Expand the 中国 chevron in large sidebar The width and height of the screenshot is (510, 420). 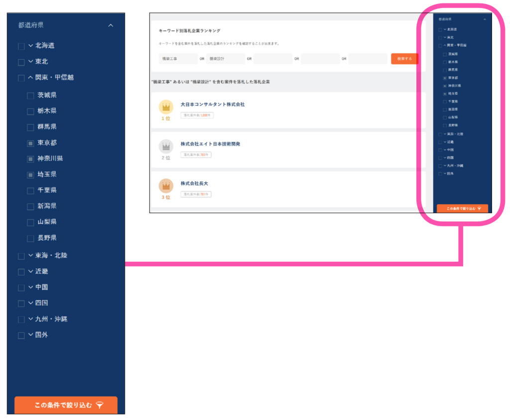30,287
